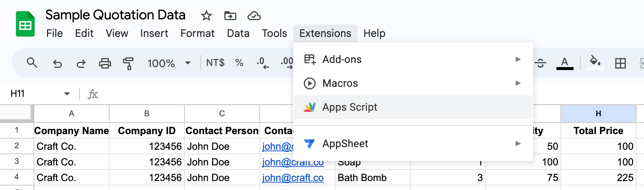Viewport: 644px width, 190px height.
Task: Click the Contact Person header cell
Action: pyautogui.click(x=222, y=131)
